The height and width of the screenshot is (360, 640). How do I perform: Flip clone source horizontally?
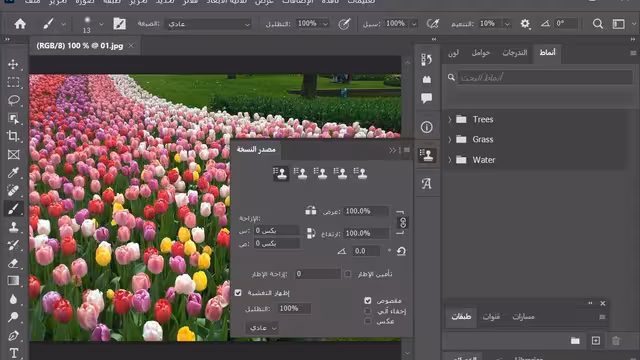click(311, 211)
